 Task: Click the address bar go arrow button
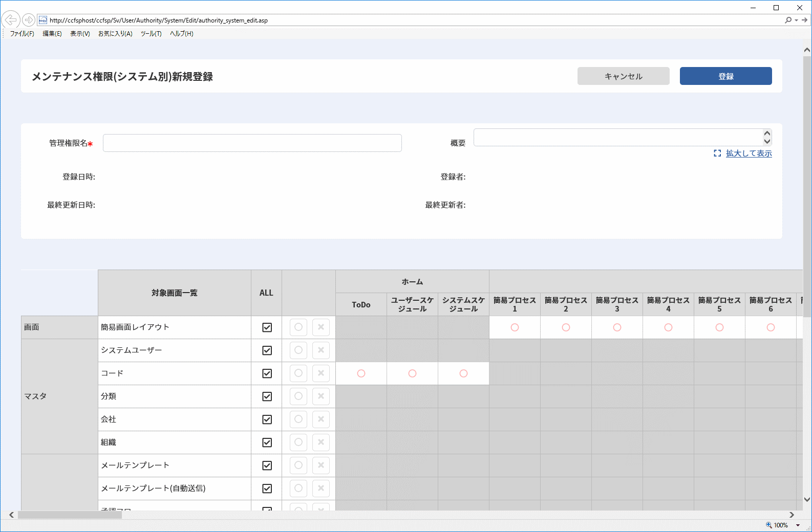point(805,20)
